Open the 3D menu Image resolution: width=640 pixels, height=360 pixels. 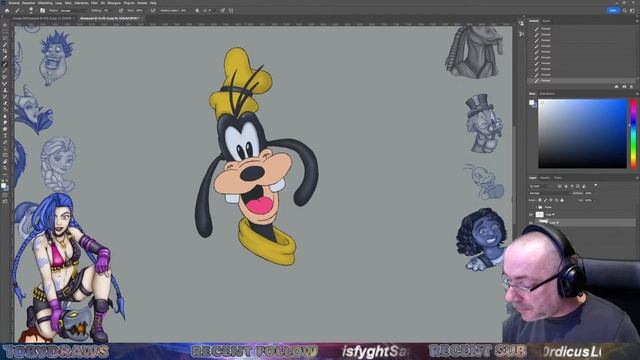pos(103,3)
